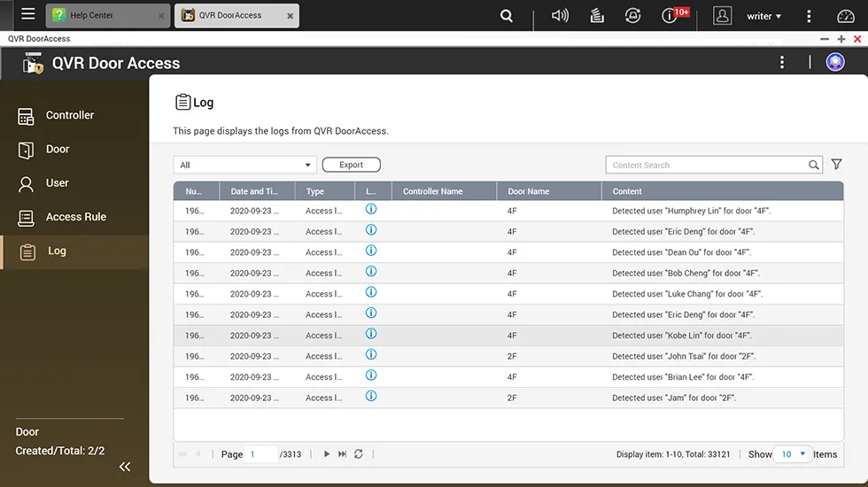Open the main hamburger menu
868x487 pixels.
click(x=28, y=15)
